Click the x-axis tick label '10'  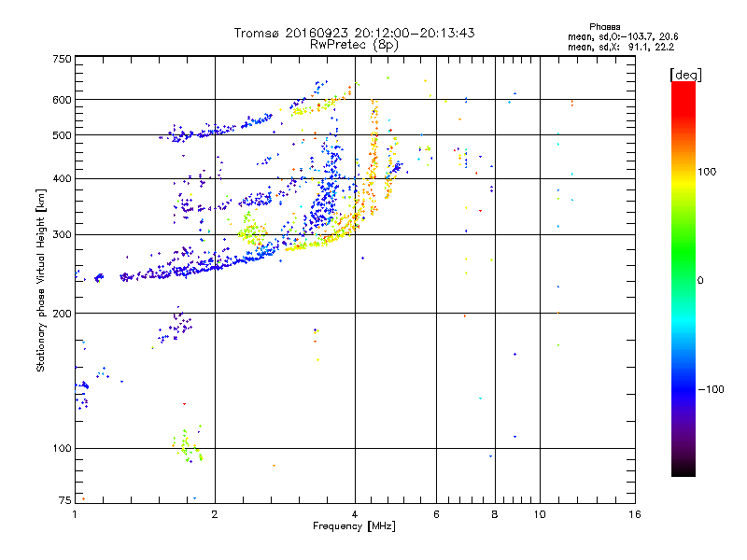coord(540,514)
